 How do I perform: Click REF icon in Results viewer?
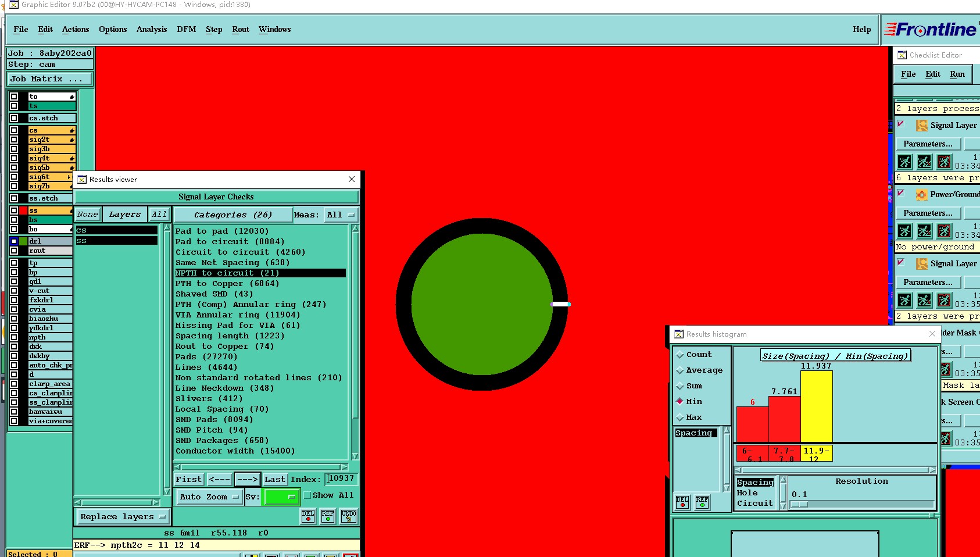[x=328, y=516]
